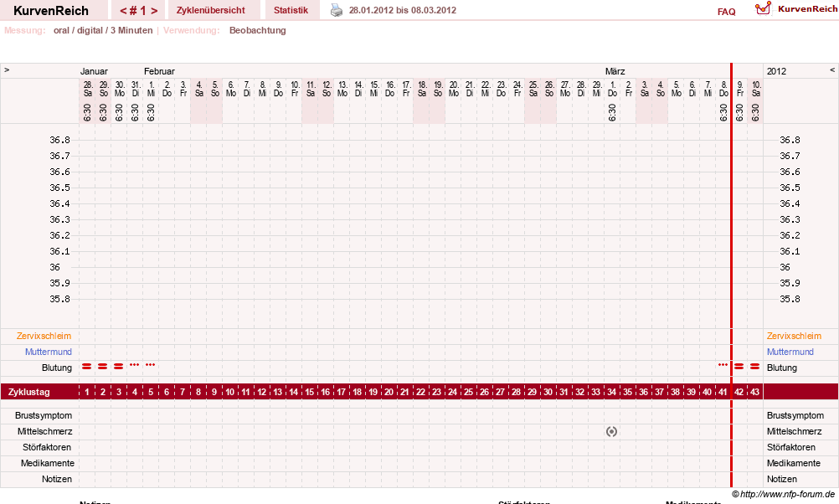Image resolution: width=839 pixels, height=504 pixels.
Task: Click the left Notizen row label
Action: click(57, 479)
